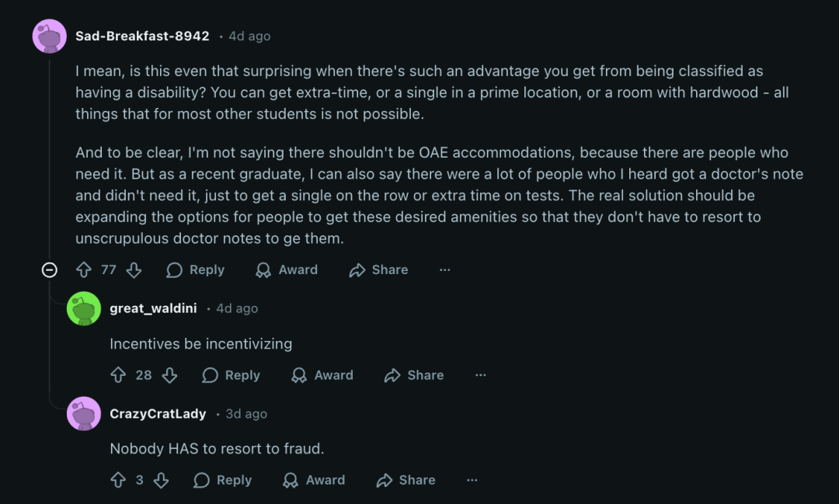Collapse the Sad-Breakfast-8942 comment thread
The height and width of the screenshot is (504, 839).
coord(50,269)
